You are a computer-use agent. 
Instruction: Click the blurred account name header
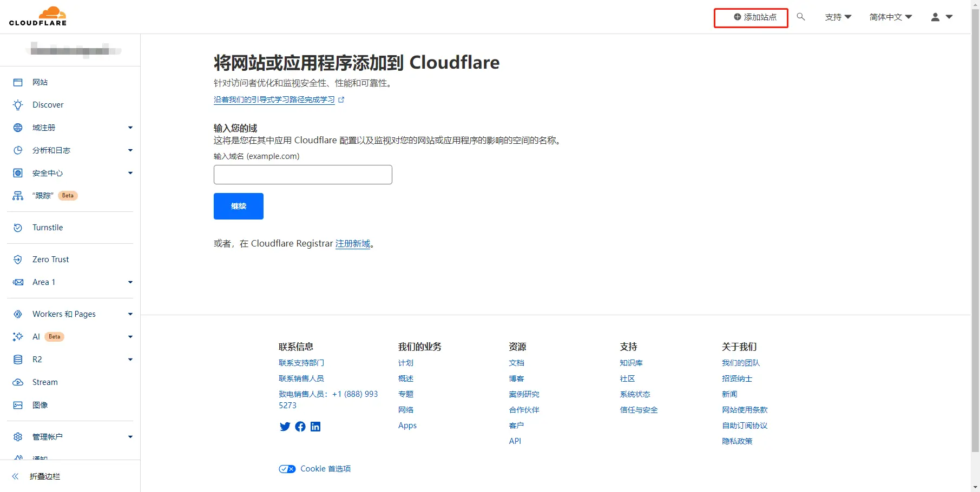(x=74, y=50)
